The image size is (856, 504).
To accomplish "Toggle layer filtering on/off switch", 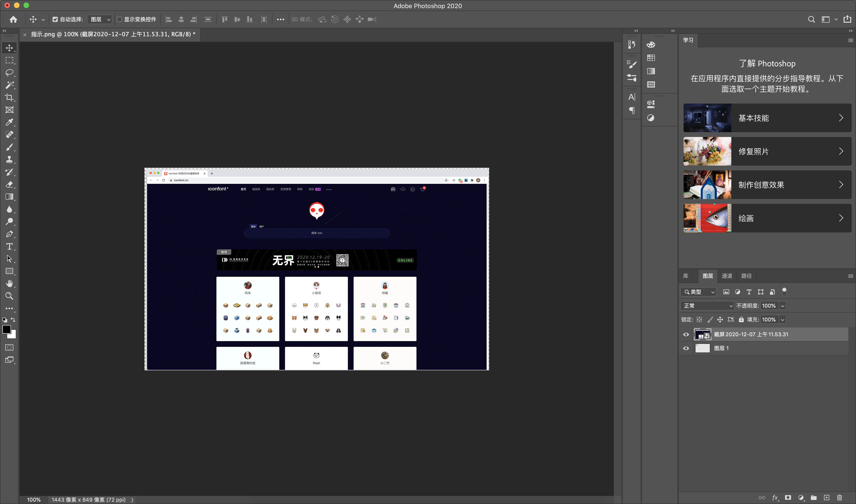I will 784,291.
